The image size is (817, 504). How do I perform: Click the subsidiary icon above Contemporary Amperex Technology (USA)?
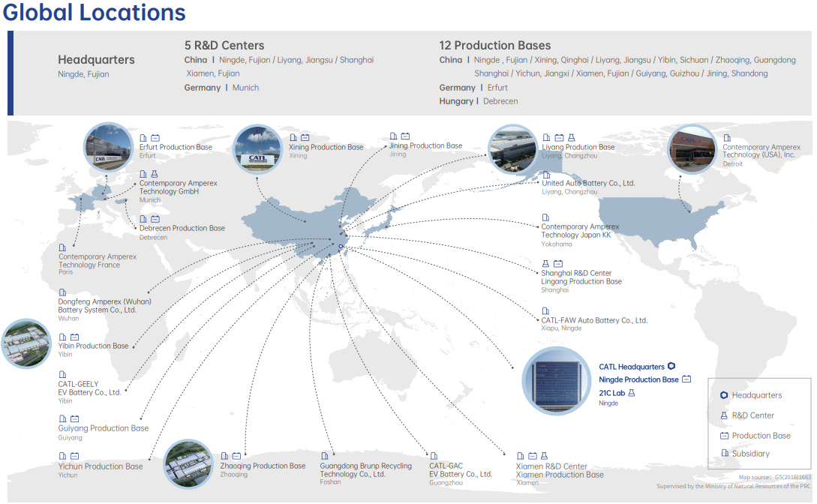pos(727,138)
